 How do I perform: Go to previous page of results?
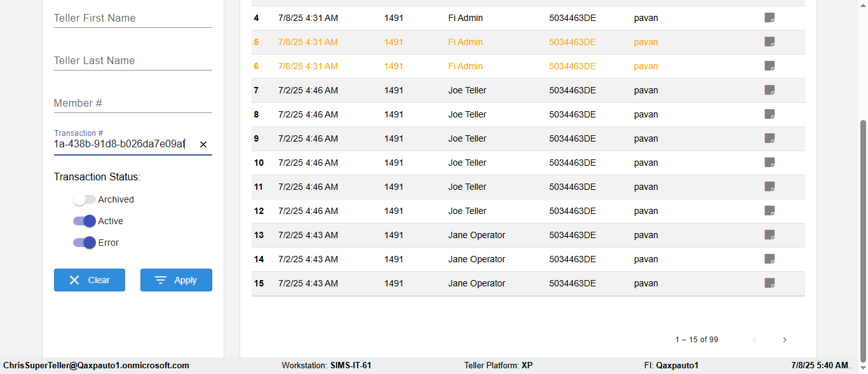tap(754, 340)
